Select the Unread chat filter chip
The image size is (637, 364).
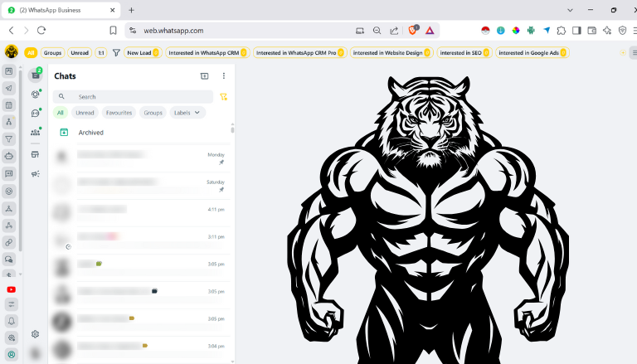point(85,113)
